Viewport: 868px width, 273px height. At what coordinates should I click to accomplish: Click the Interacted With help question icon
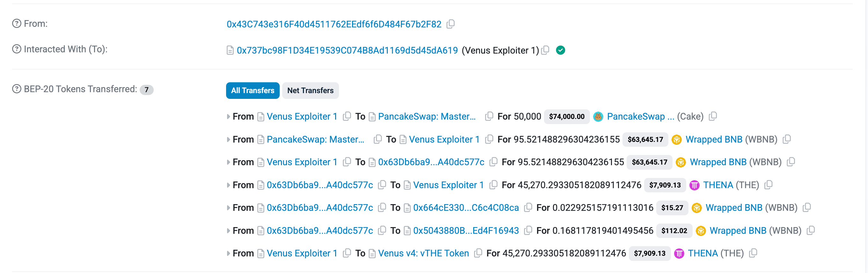coord(17,49)
